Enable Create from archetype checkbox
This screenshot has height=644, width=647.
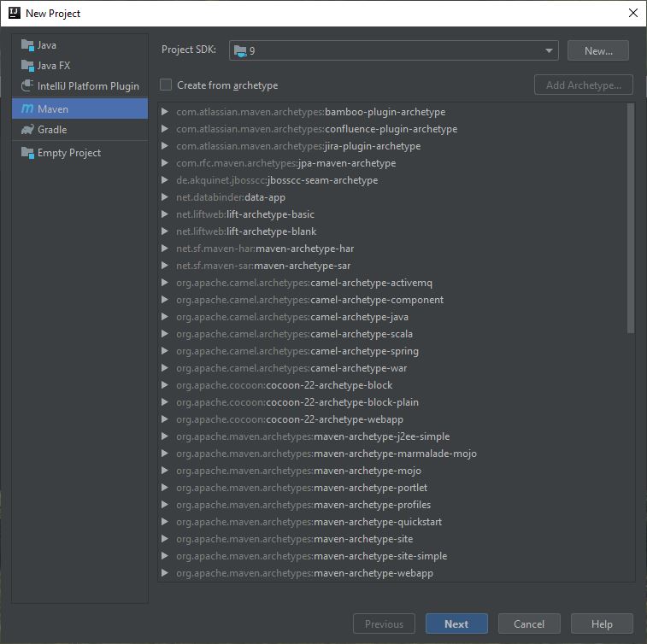166,85
